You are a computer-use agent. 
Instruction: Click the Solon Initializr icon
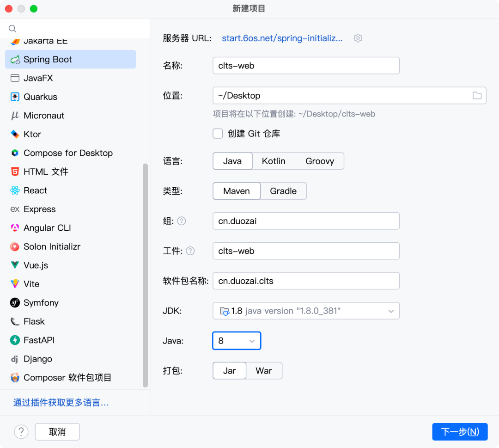(15, 246)
